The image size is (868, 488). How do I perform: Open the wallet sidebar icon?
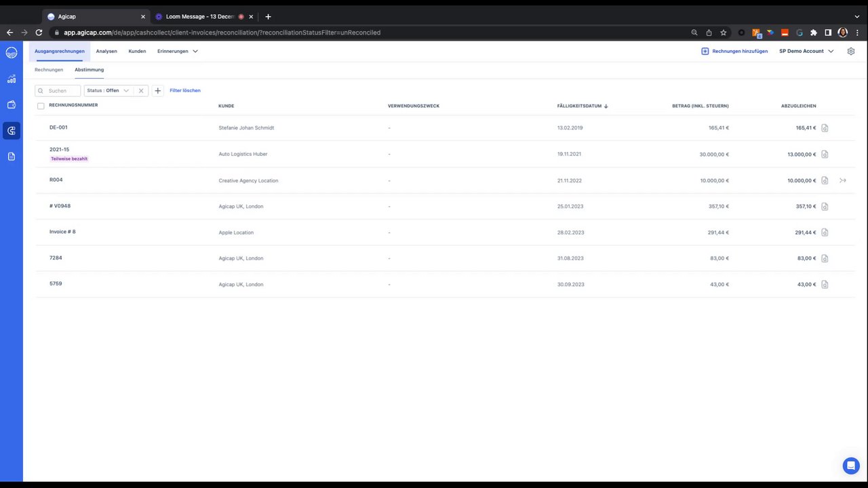12,104
